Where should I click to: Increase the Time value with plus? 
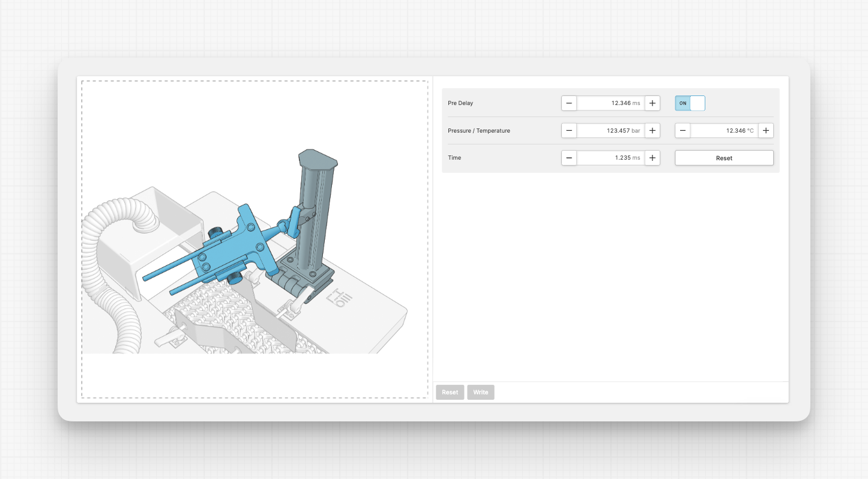653,158
